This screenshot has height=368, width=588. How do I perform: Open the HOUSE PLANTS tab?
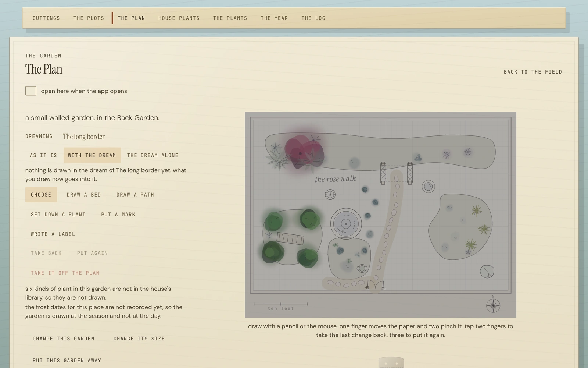point(179,18)
